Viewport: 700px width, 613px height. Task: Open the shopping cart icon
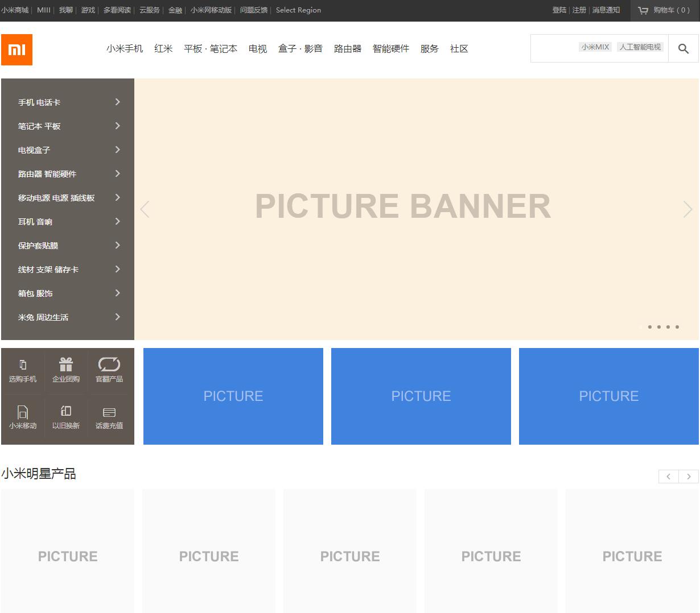point(643,10)
